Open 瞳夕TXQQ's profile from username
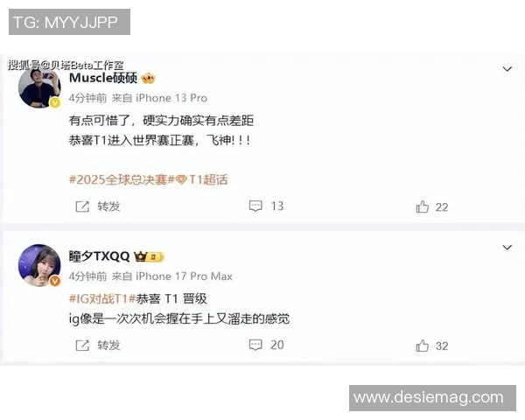This screenshot has width=525, height=420. [99, 256]
